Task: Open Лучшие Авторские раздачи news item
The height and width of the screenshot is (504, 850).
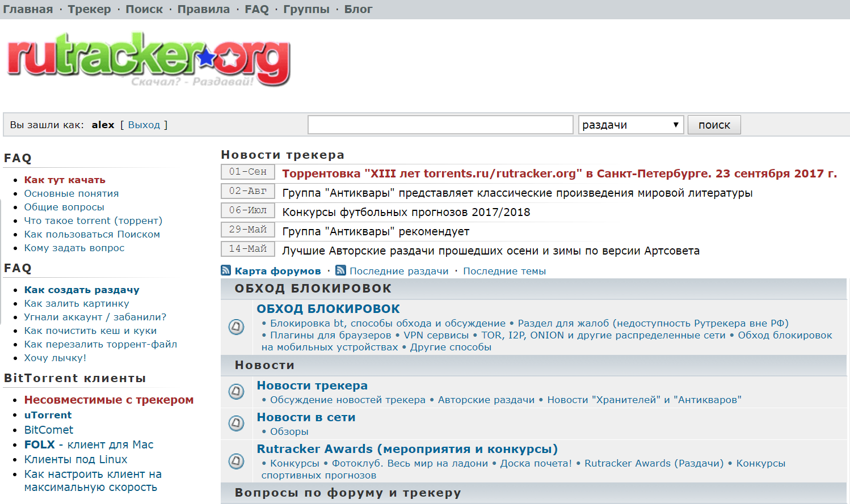Action: [x=491, y=251]
